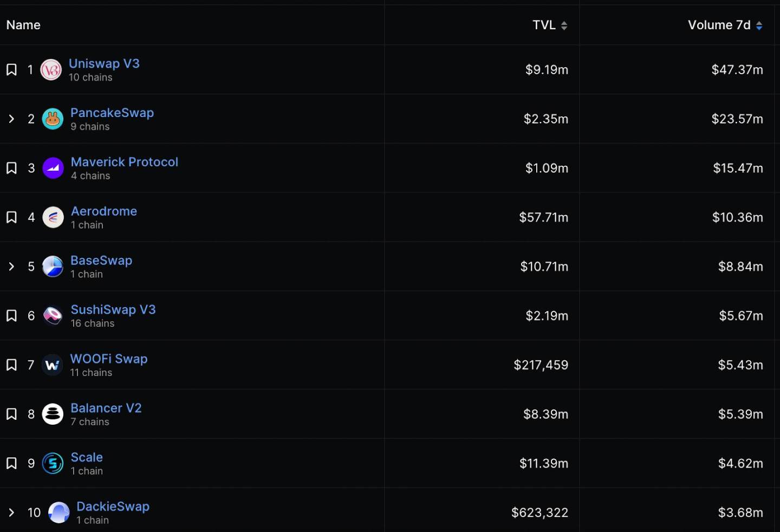Expand the DackieSwap row chevron
Image resolution: width=780 pixels, height=532 pixels.
pos(11,512)
